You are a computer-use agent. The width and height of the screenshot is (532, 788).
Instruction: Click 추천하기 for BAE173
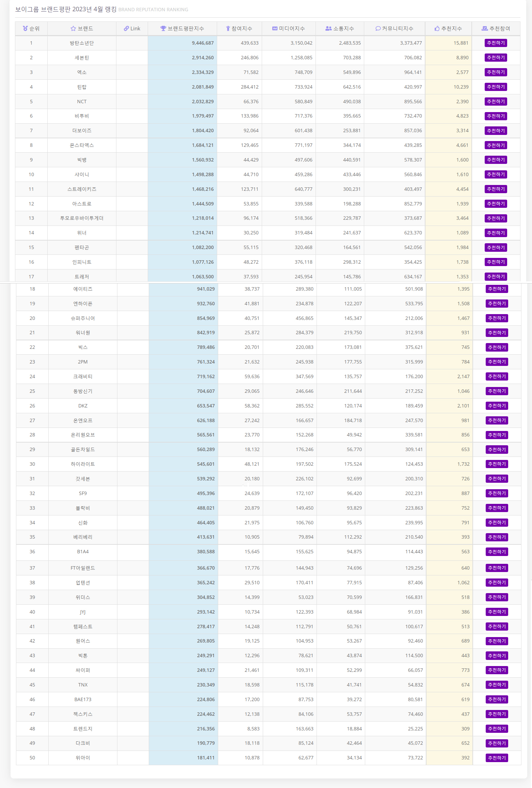pos(497,699)
